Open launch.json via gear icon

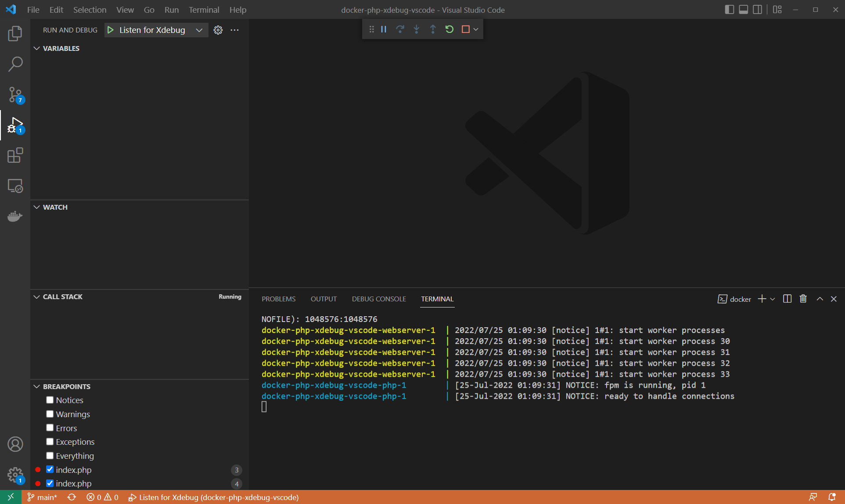coord(218,30)
